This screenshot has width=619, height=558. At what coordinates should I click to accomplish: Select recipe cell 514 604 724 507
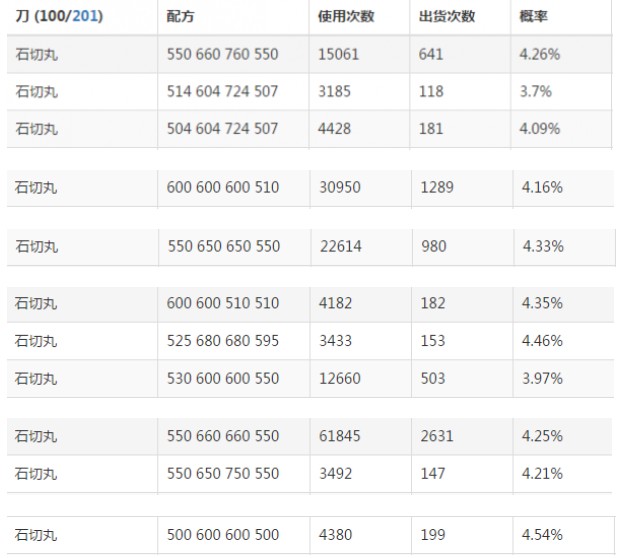coord(222,91)
